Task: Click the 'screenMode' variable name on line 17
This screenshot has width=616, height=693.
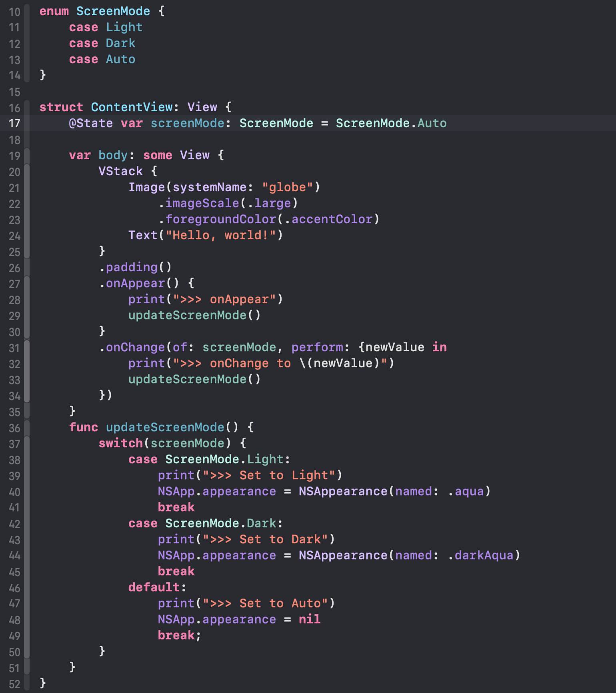Action: point(188,123)
